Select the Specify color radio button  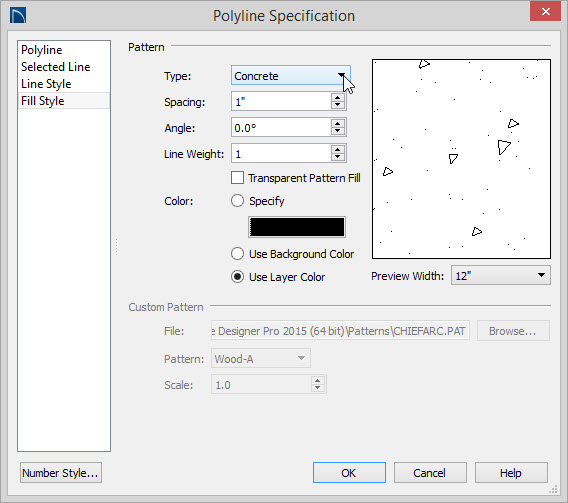(237, 201)
